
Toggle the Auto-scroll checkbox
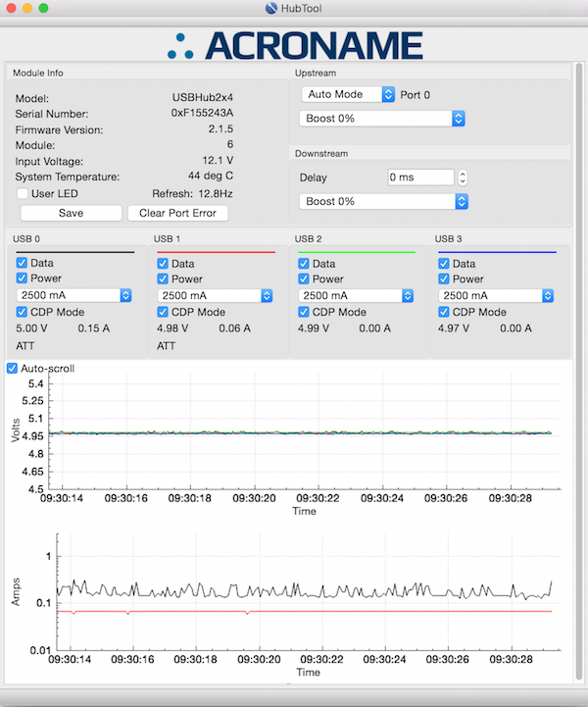[x=12, y=369]
